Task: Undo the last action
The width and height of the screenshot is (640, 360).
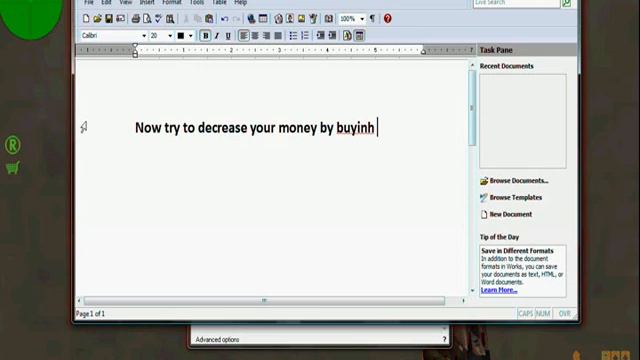Action: 224,19
